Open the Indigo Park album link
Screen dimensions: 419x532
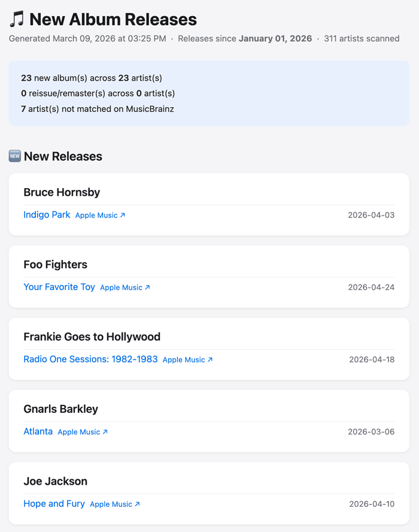(47, 214)
